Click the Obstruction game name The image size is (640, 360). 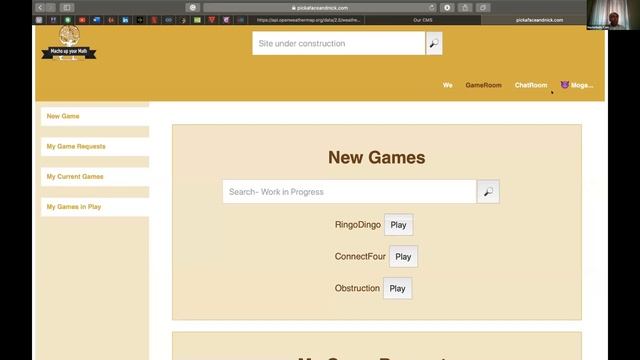tap(357, 288)
